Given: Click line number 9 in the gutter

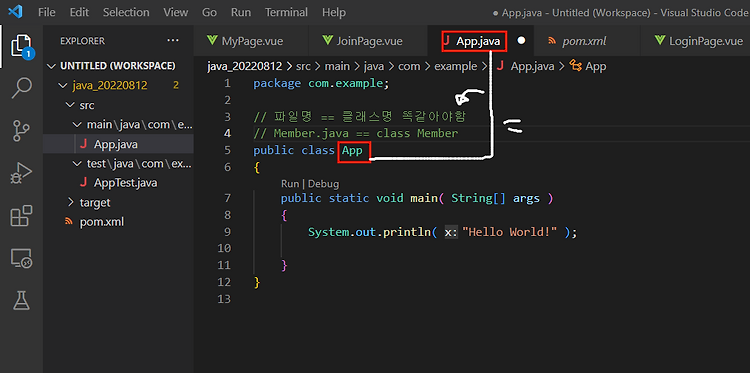Looking at the screenshot, I should pos(227,232).
